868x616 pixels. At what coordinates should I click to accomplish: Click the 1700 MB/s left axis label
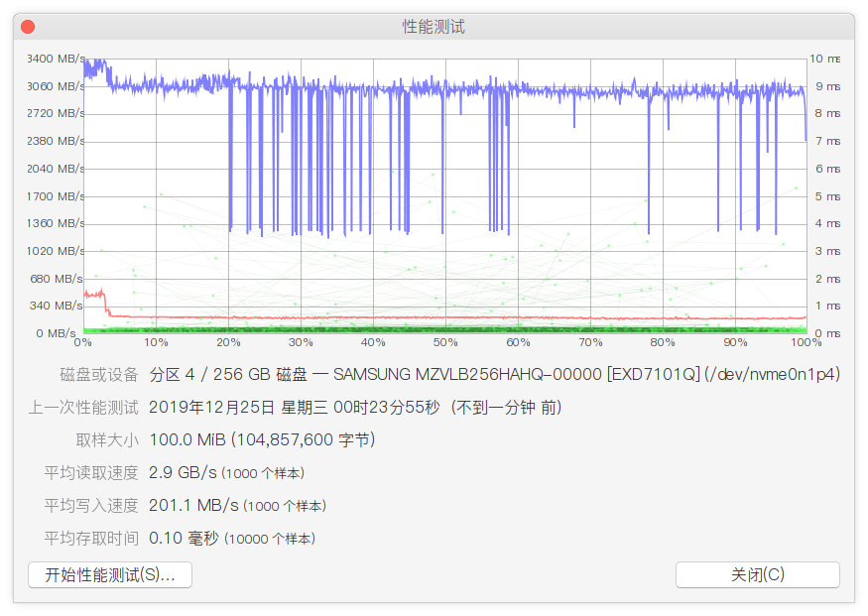57,196
